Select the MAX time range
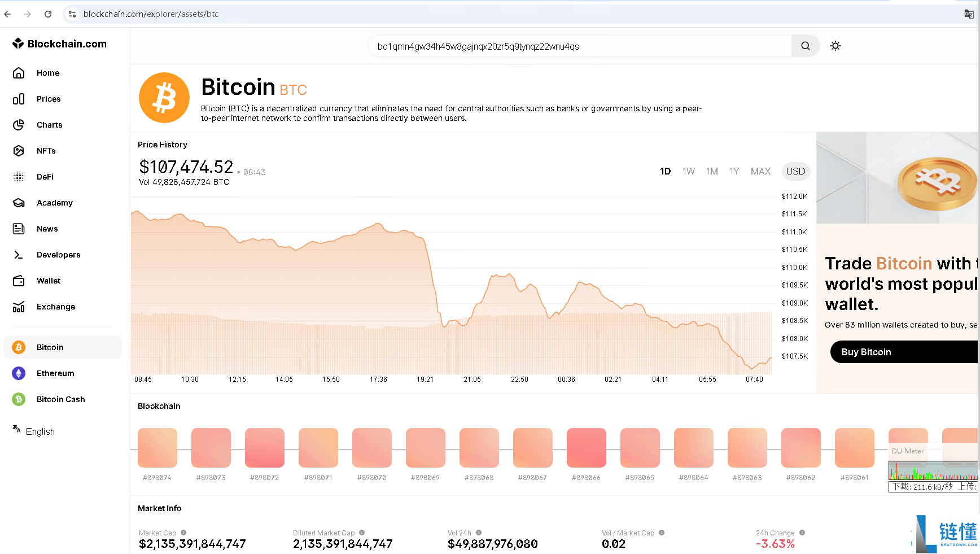Image resolution: width=980 pixels, height=554 pixels. 761,171
